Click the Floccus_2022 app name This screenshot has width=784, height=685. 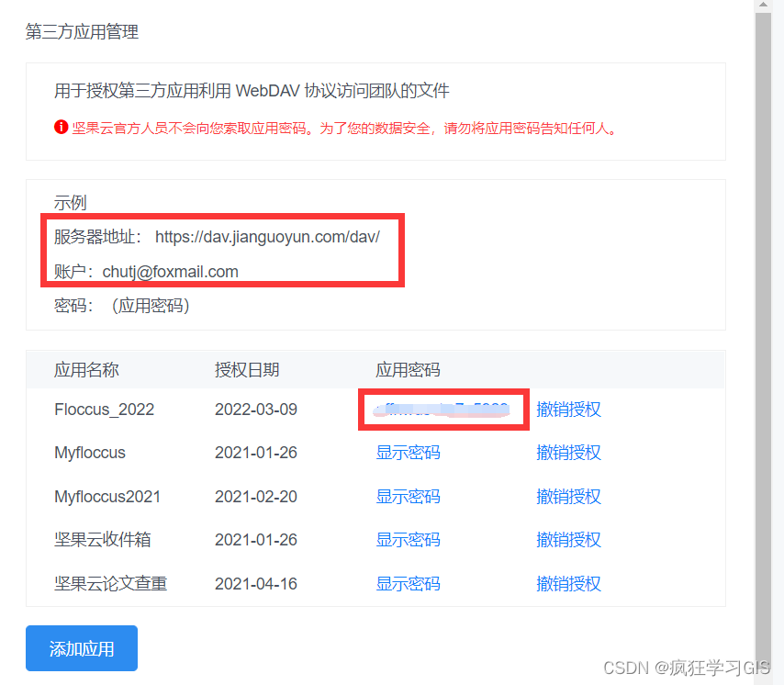click(104, 410)
